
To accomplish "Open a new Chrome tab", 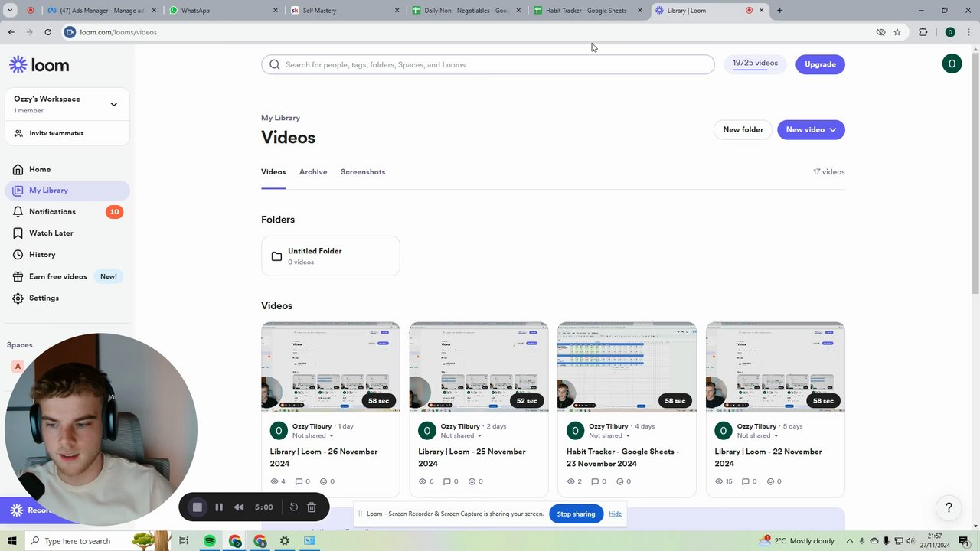I will click(779, 11).
